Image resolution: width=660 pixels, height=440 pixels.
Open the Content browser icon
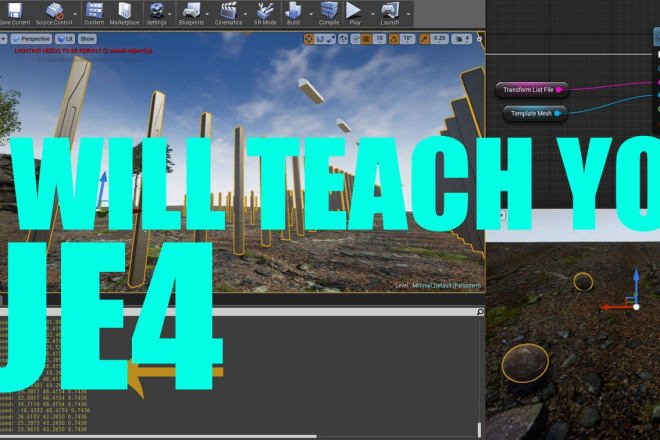tap(94, 11)
